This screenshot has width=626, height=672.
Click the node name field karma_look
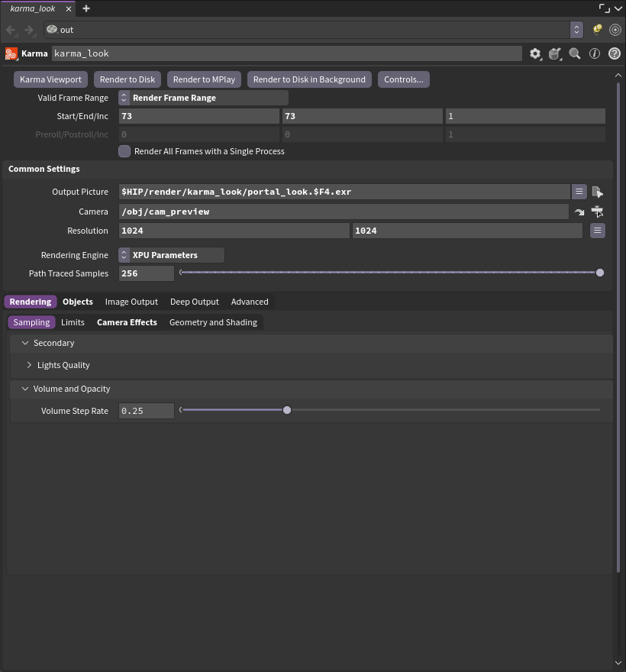pos(286,53)
